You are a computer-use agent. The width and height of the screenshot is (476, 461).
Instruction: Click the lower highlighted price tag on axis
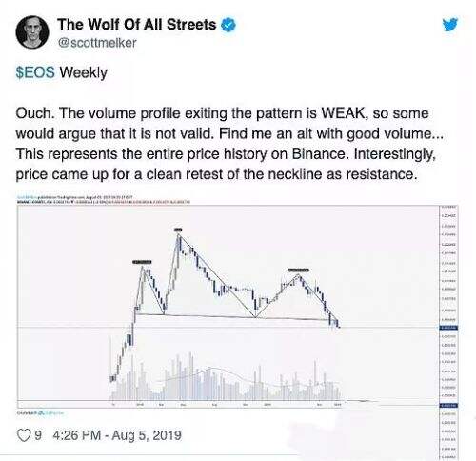coord(448,406)
